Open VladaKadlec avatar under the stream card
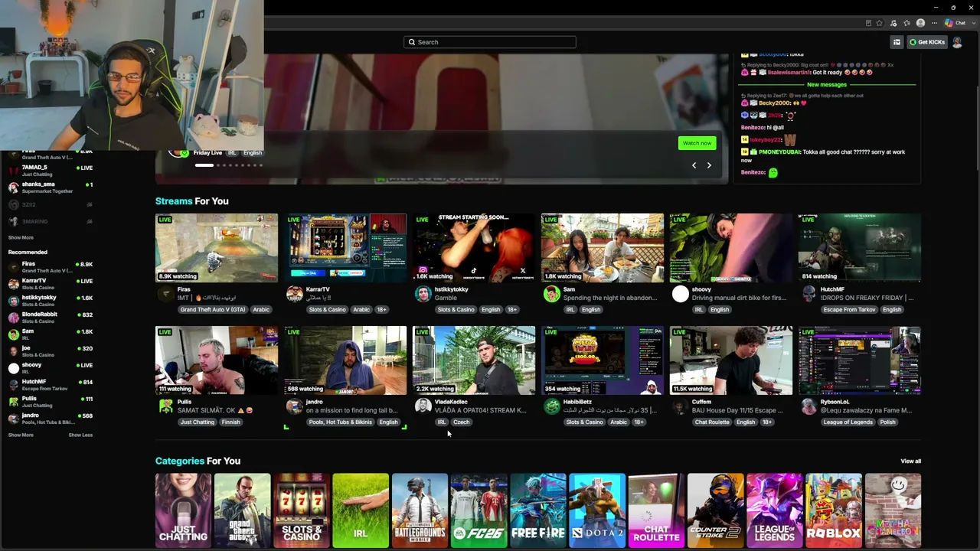 point(423,407)
